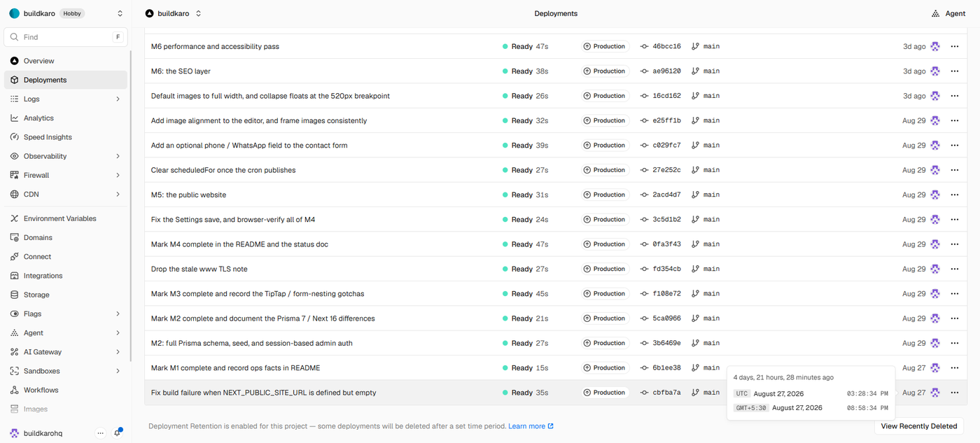Click author avatar on Drop the stale www TLS note row
980x443 pixels.
pos(935,269)
